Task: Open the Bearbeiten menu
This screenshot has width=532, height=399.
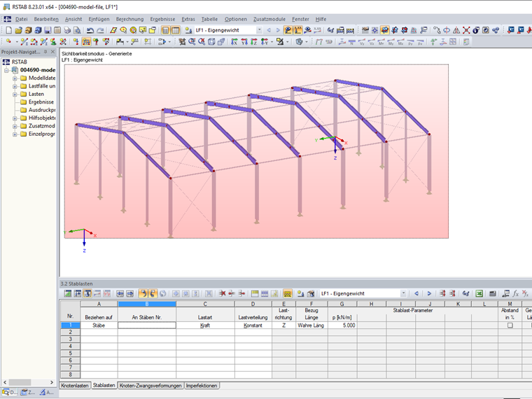Action: [x=46, y=19]
